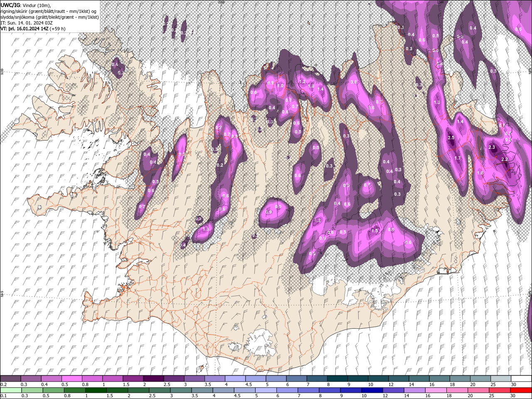The height and width of the screenshot is (399, 532).
Task: Click the 'slydda/snjókoma' legend description line
Action: 49,17
